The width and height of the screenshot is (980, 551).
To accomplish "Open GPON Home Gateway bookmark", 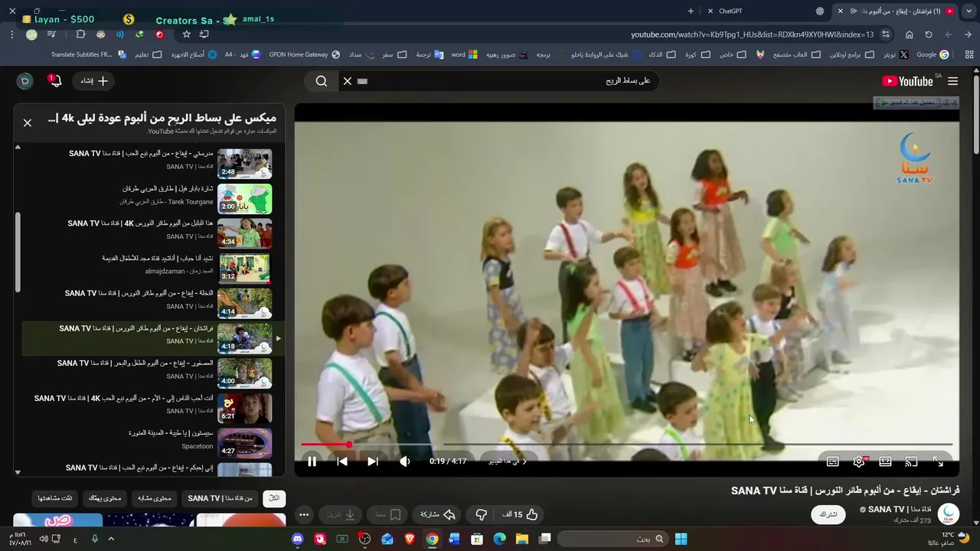I will coord(304,54).
